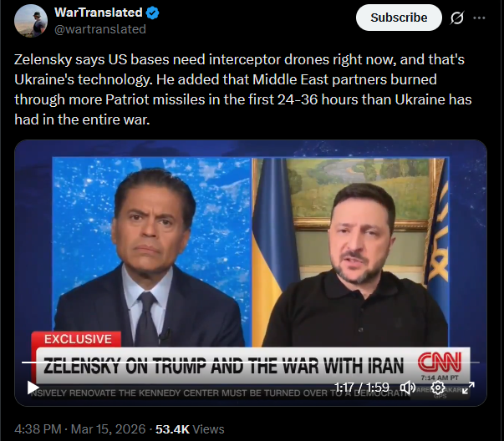Mute the video with the speaker icon
504x441 pixels.
pyautogui.click(x=408, y=388)
